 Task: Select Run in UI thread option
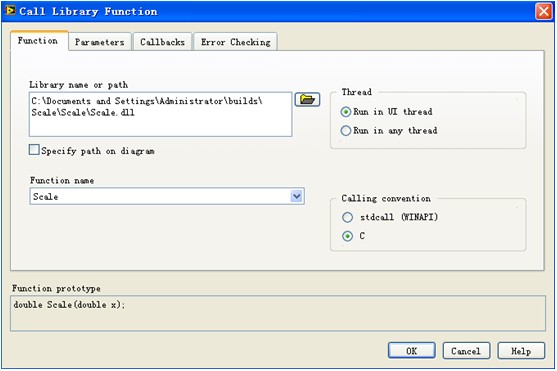click(x=345, y=112)
